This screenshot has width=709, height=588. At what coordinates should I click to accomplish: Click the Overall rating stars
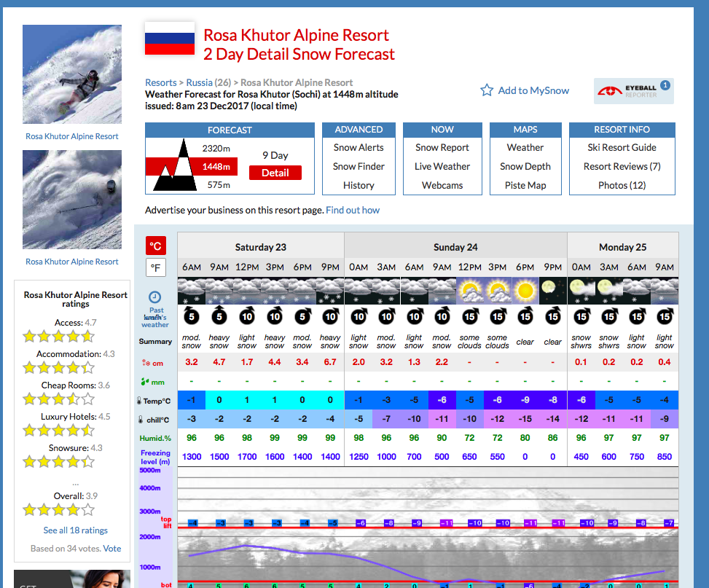tap(59, 510)
